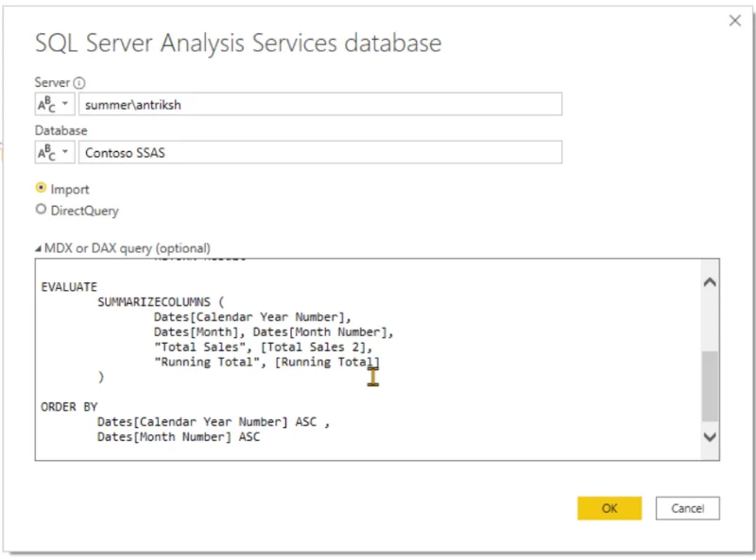This screenshot has height=560, width=756.
Task: Click the scroll up arrow in query box
Action: coord(710,282)
